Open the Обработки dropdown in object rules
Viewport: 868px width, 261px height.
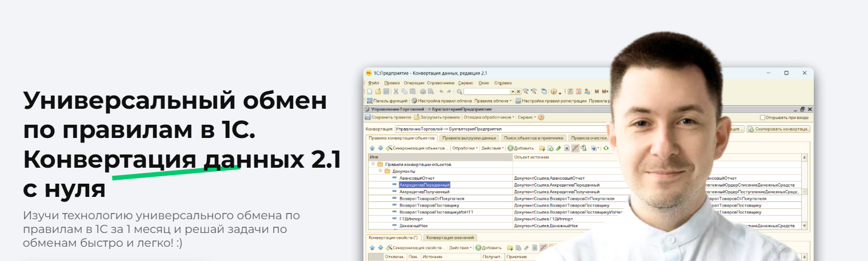465,148
